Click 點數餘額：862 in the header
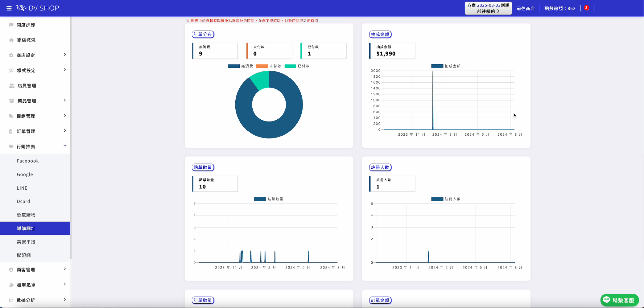The image size is (644, 308). click(560, 8)
